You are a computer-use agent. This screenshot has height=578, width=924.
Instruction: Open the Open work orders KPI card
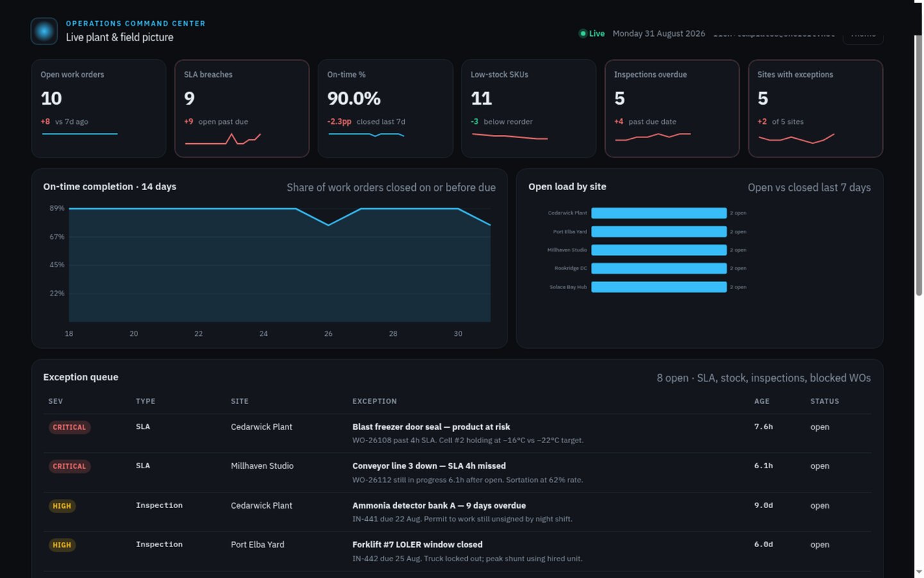point(99,109)
